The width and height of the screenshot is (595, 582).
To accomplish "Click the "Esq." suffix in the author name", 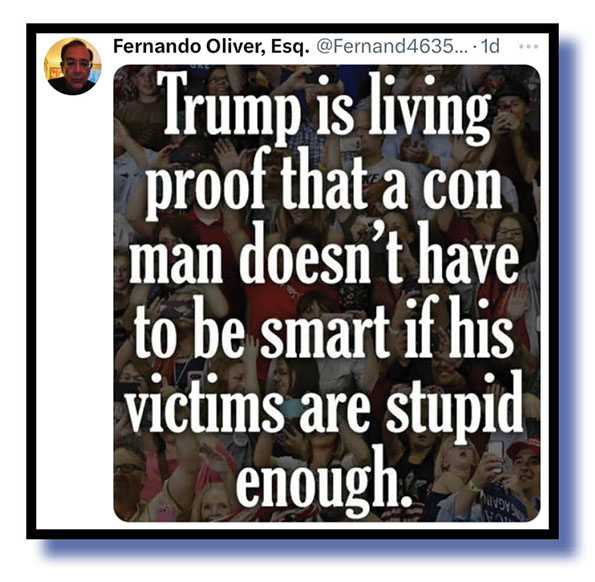I will (290, 47).
